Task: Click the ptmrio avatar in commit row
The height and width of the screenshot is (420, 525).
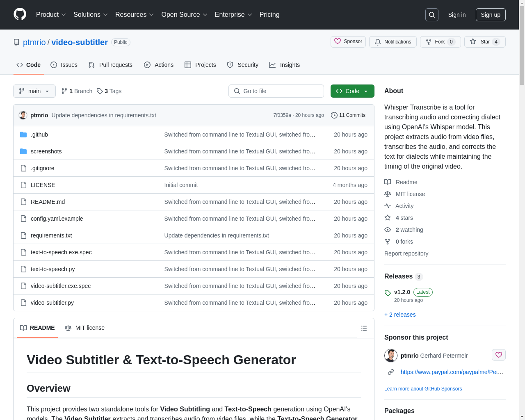Action: pyautogui.click(x=23, y=115)
